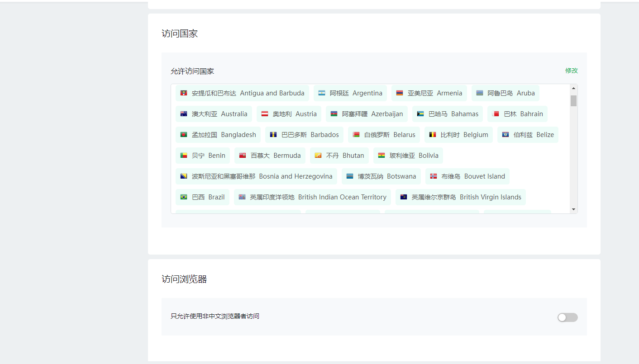The width and height of the screenshot is (639, 364).
Task: Click the Bouvet Island flag icon
Action: [x=434, y=176]
